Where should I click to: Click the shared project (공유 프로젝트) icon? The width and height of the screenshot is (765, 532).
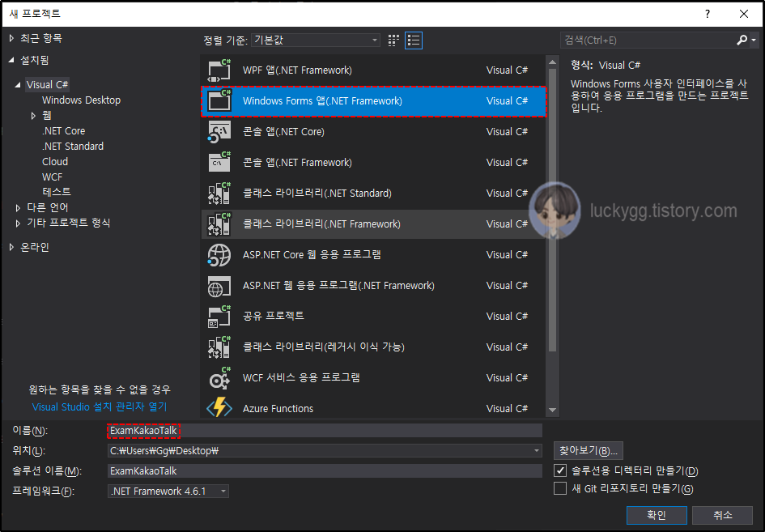point(219,317)
